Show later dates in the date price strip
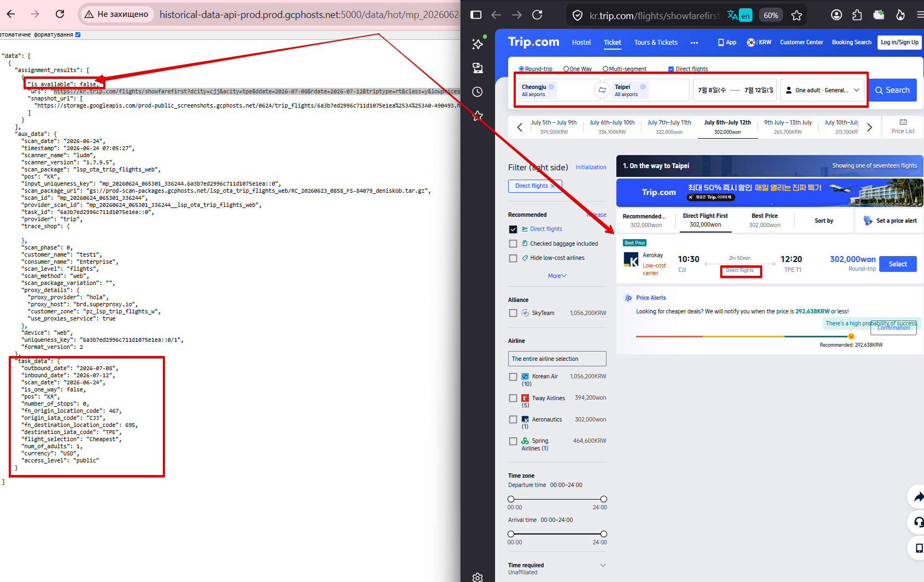The height and width of the screenshot is (582, 924). pyautogui.click(x=869, y=127)
